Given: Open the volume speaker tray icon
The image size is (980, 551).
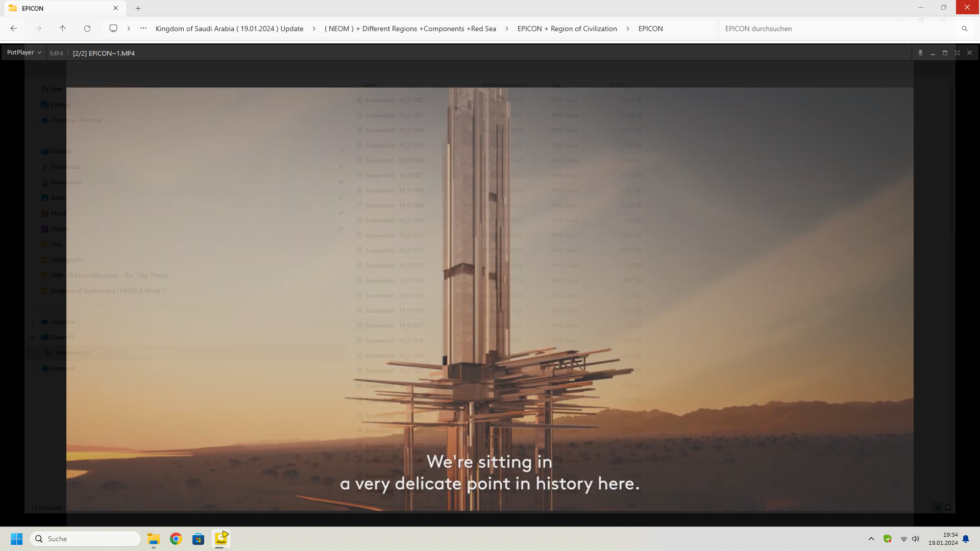Looking at the screenshot, I should point(916,539).
